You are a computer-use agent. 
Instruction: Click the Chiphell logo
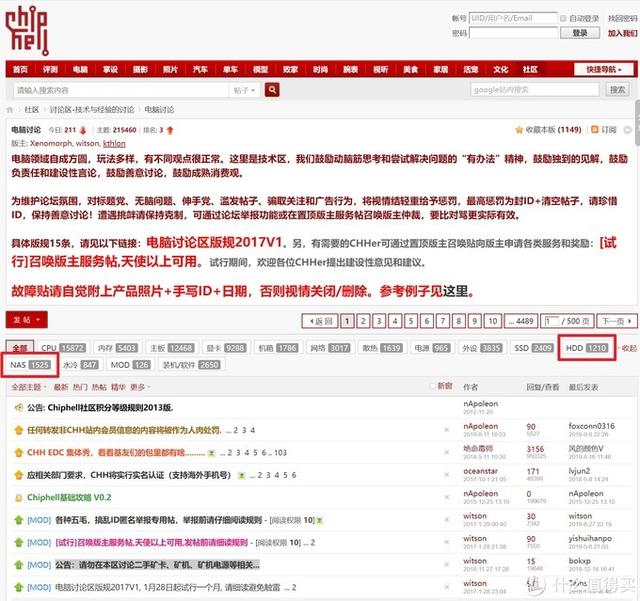27,31
